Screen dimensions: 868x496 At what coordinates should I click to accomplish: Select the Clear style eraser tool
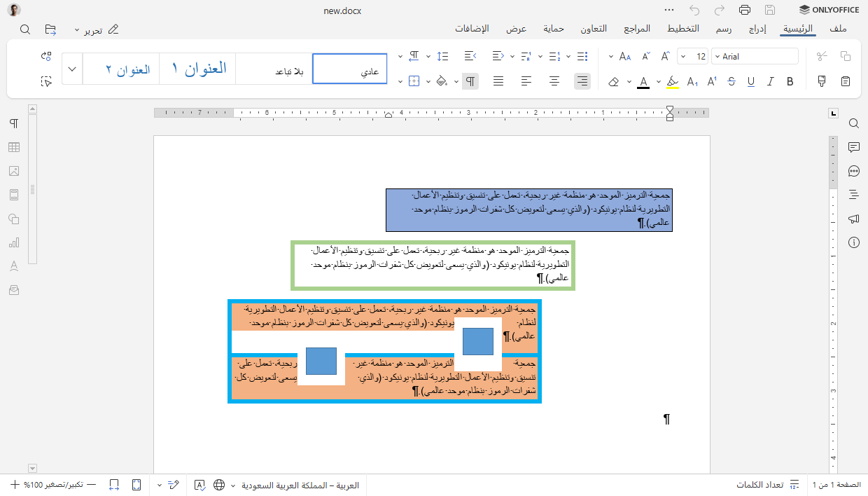click(614, 81)
